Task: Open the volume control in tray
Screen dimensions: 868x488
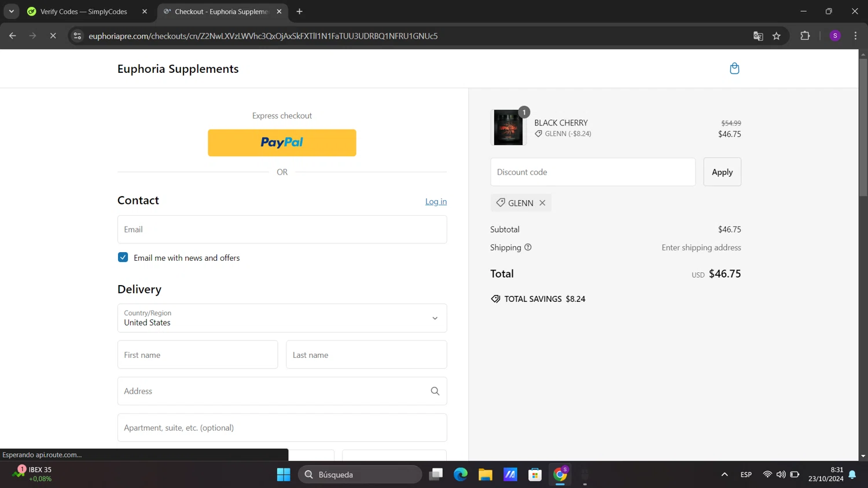Action: tap(781, 475)
